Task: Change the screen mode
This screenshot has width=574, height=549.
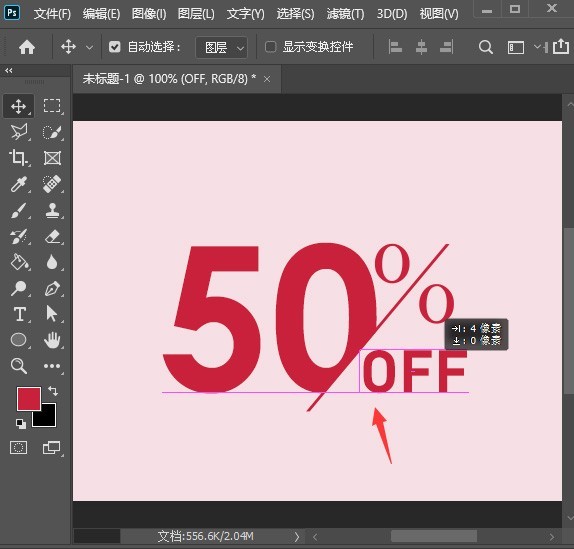Action: pos(52,448)
